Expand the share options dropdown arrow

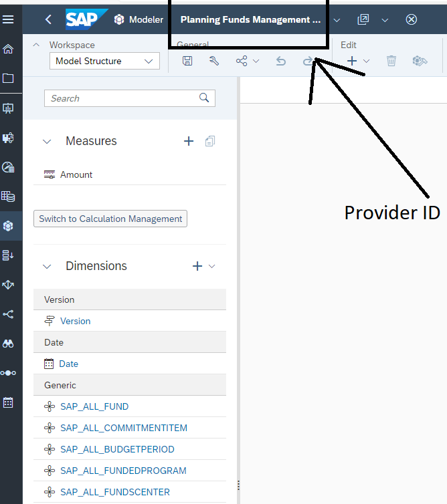256,61
